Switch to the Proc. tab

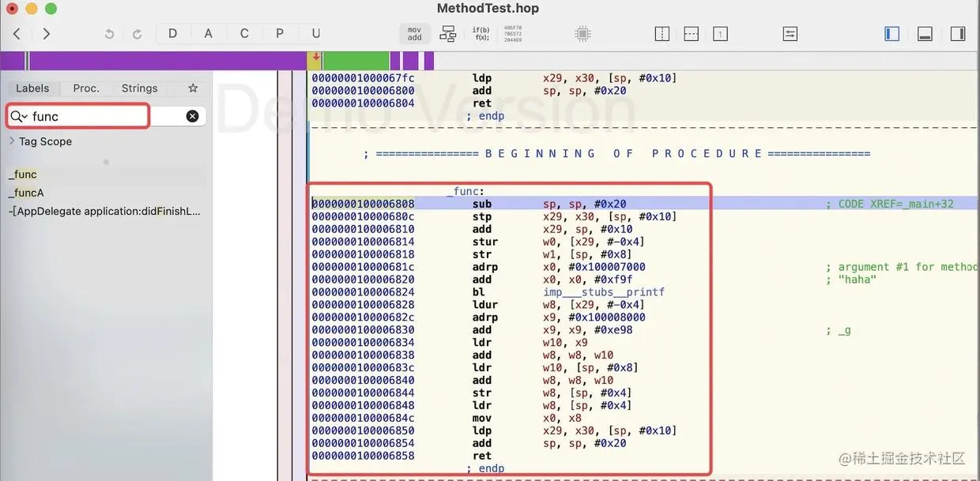click(x=86, y=88)
